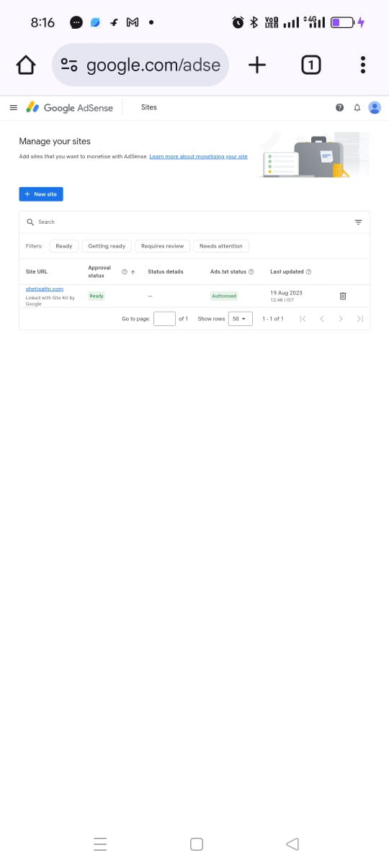This screenshot has height=868, width=389.
Task: Open Learn more about monetising your site
Action: [x=198, y=156]
